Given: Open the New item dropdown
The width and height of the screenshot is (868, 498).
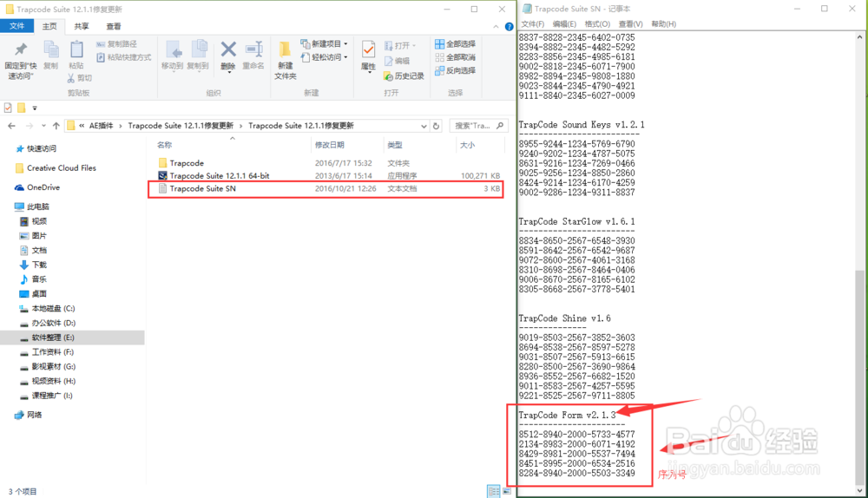Looking at the screenshot, I should pyautogui.click(x=324, y=43).
